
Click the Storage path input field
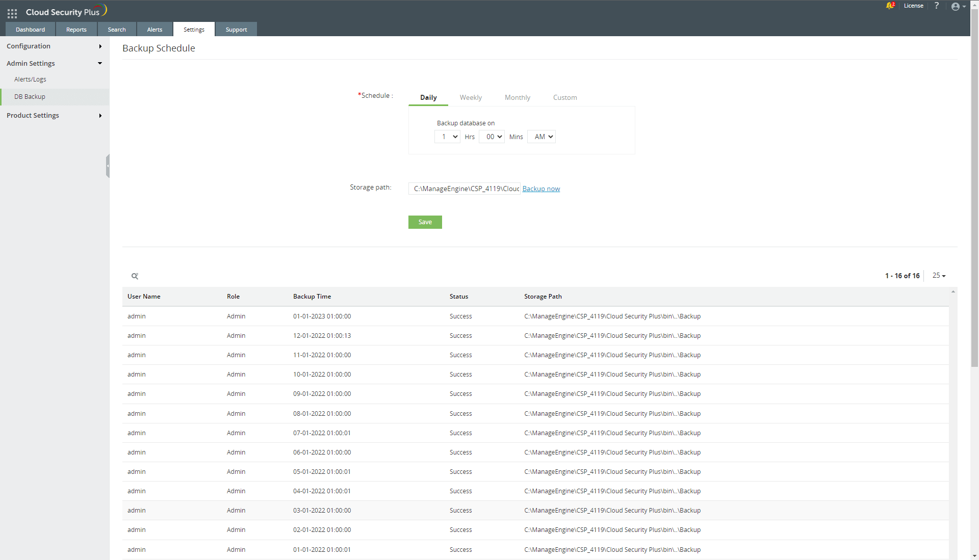(463, 189)
